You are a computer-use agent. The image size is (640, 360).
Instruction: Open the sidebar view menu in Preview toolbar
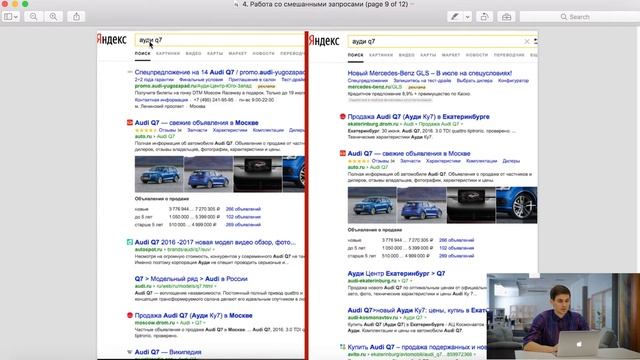pos(11,17)
